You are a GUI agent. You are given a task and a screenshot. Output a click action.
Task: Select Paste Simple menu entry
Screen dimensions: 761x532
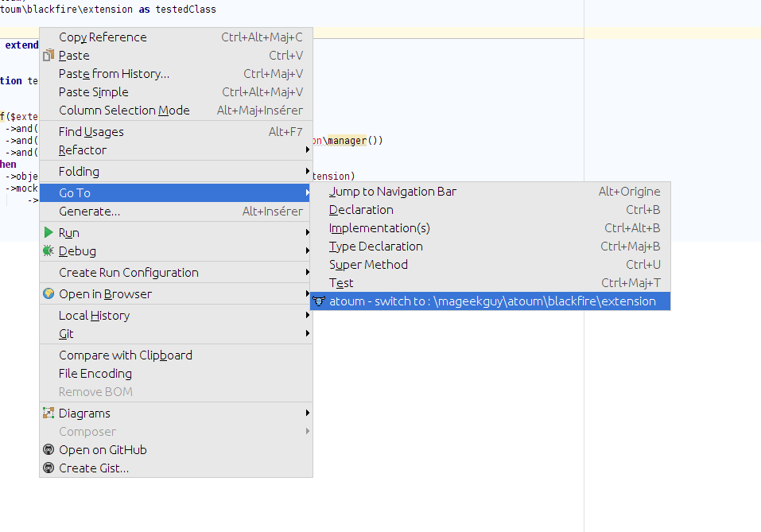[176, 92]
